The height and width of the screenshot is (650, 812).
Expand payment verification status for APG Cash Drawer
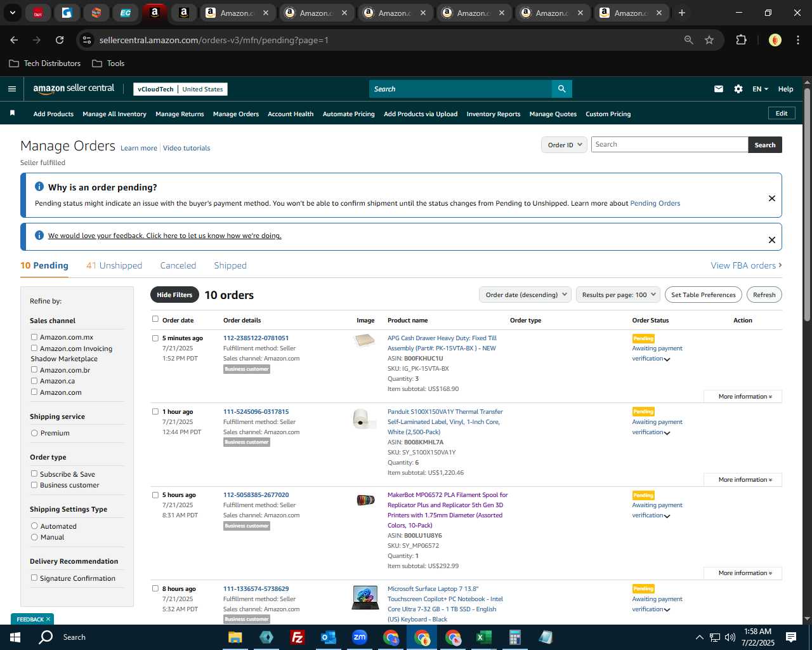(667, 359)
